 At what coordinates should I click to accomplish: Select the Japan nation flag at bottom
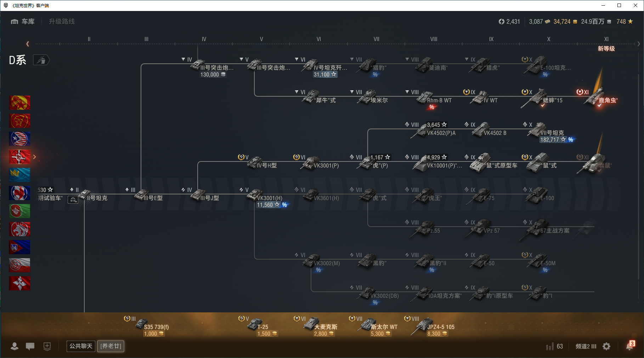point(19,283)
